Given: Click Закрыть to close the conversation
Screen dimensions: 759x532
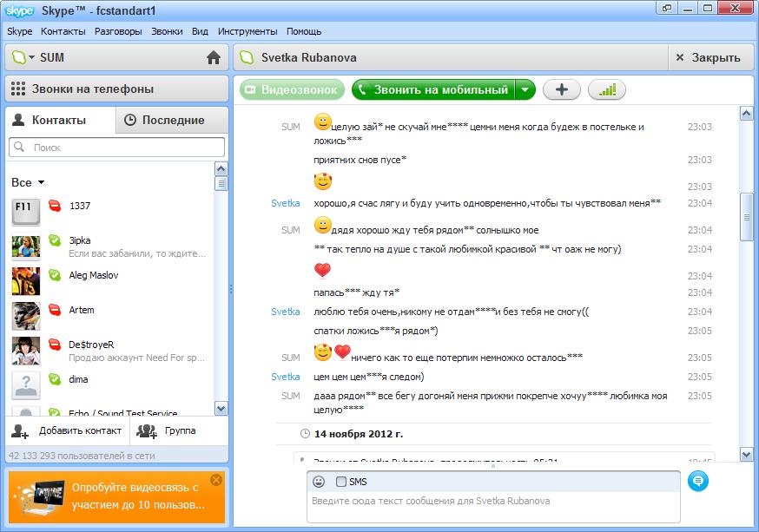Looking at the screenshot, I should [x=710, y=57].
